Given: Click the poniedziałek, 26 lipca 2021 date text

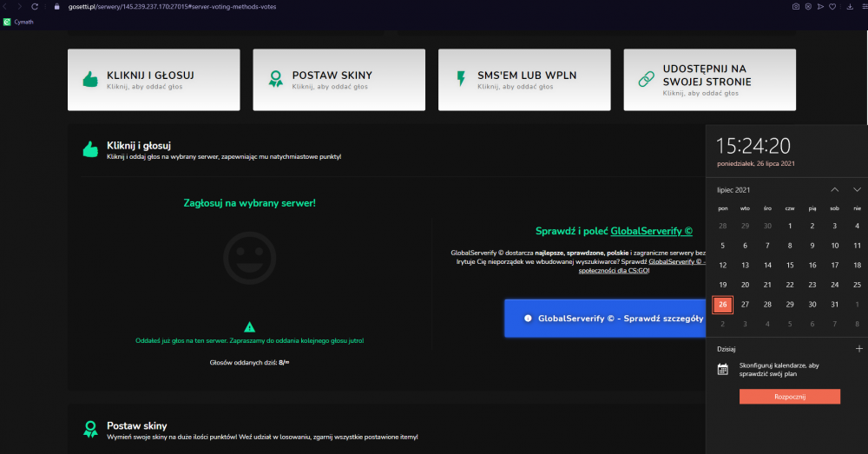Looking at the screenshot, I should pyautogui.click(x=756, y=164).
